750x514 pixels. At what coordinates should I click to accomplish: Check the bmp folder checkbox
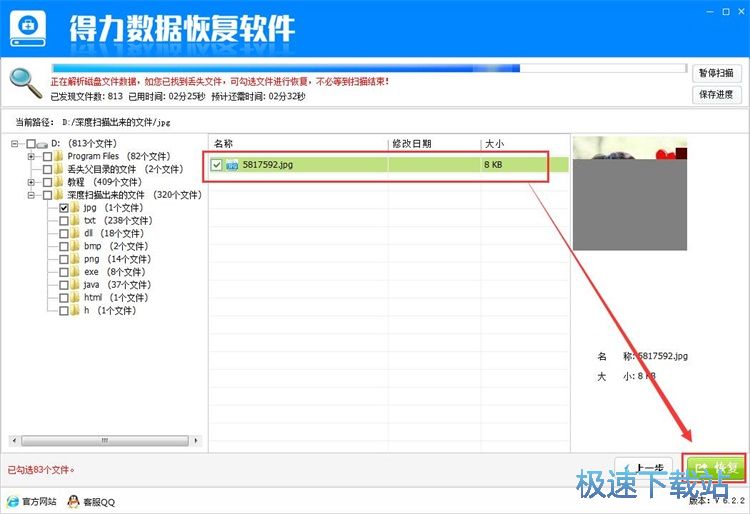64,247
